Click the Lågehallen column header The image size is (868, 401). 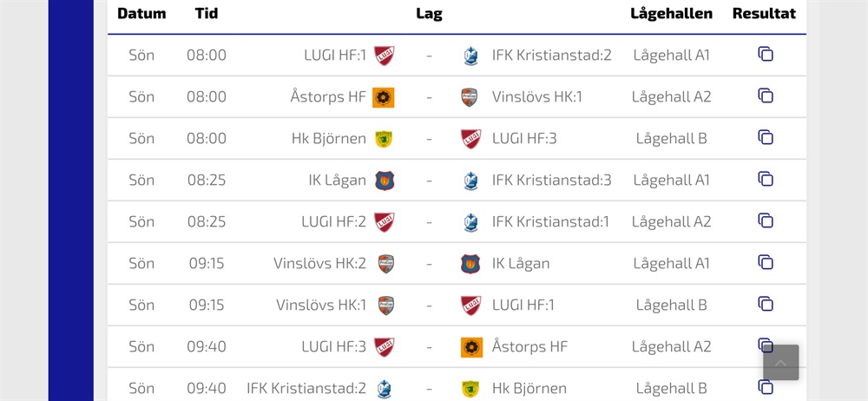671,14
